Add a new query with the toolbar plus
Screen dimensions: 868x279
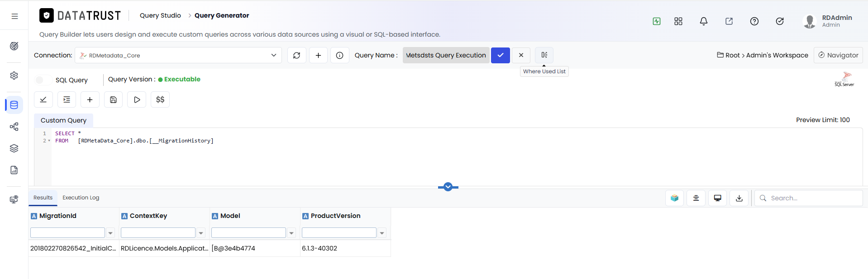coord(90,99)
